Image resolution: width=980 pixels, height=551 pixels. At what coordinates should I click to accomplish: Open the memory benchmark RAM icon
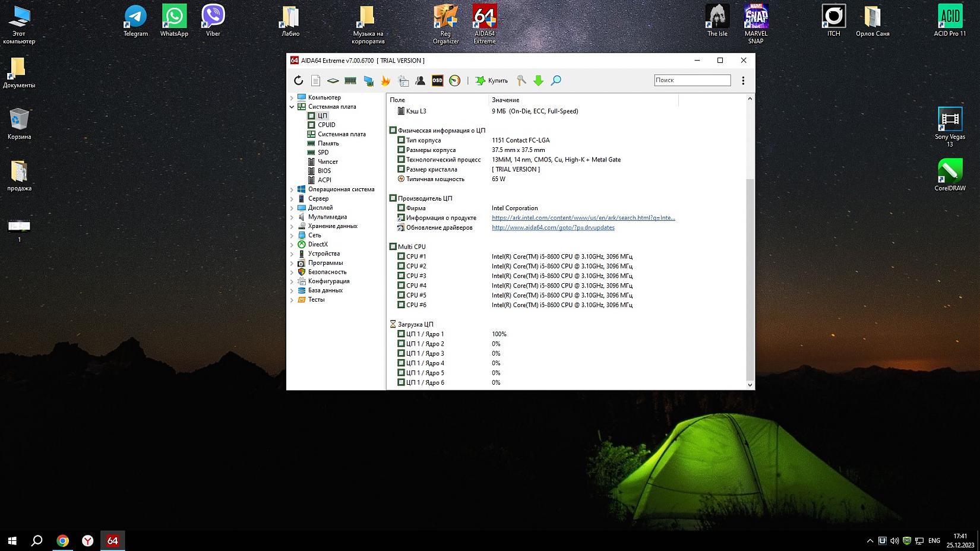click(350, 81)
